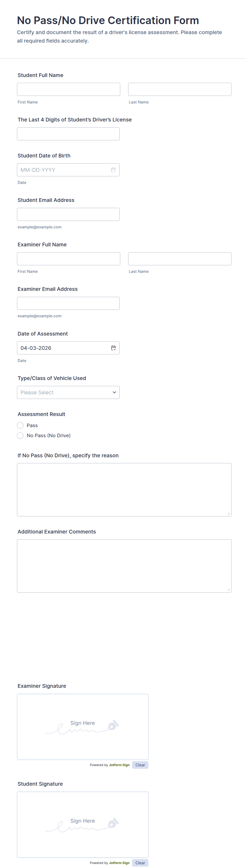
Task: Click the Jotform Sign link under Examiner Signature
Action: click(x=119, y=765)
